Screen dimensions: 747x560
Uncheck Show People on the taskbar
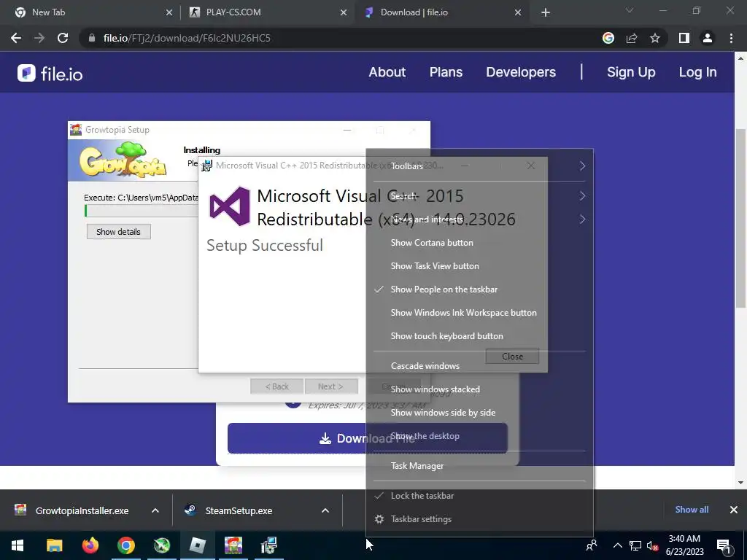444,289
